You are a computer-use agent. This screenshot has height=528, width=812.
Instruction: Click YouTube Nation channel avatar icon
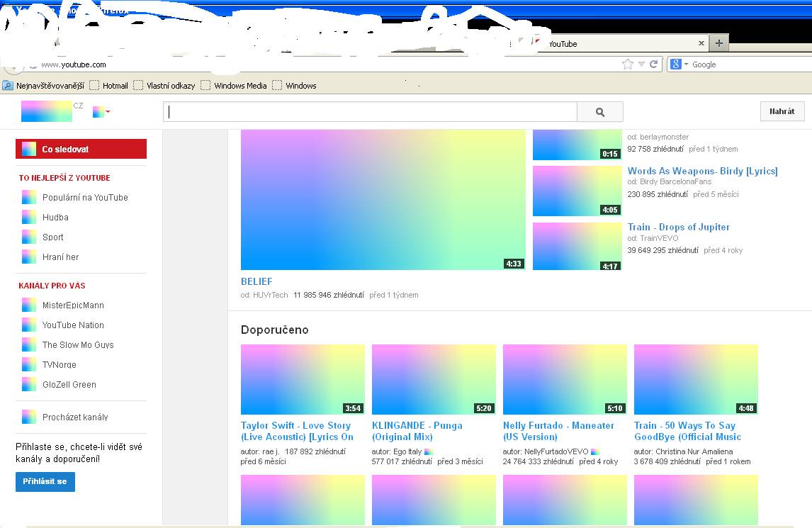point(29,325)
